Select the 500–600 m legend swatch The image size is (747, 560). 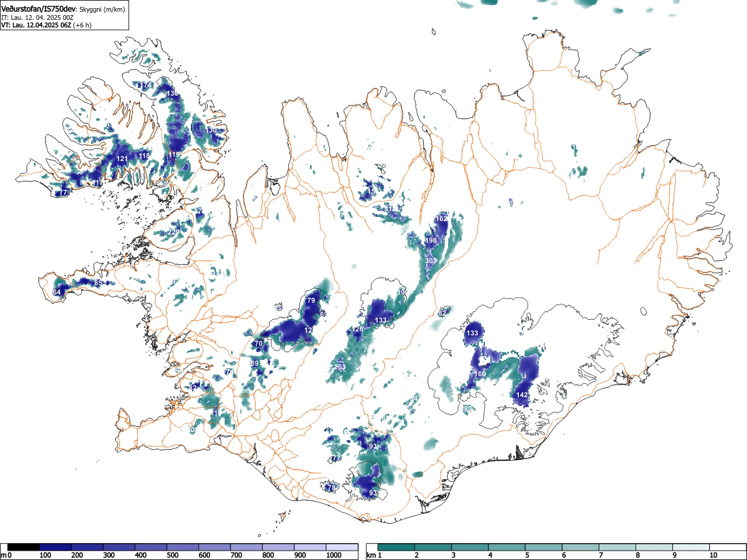[x=183, y=547]
